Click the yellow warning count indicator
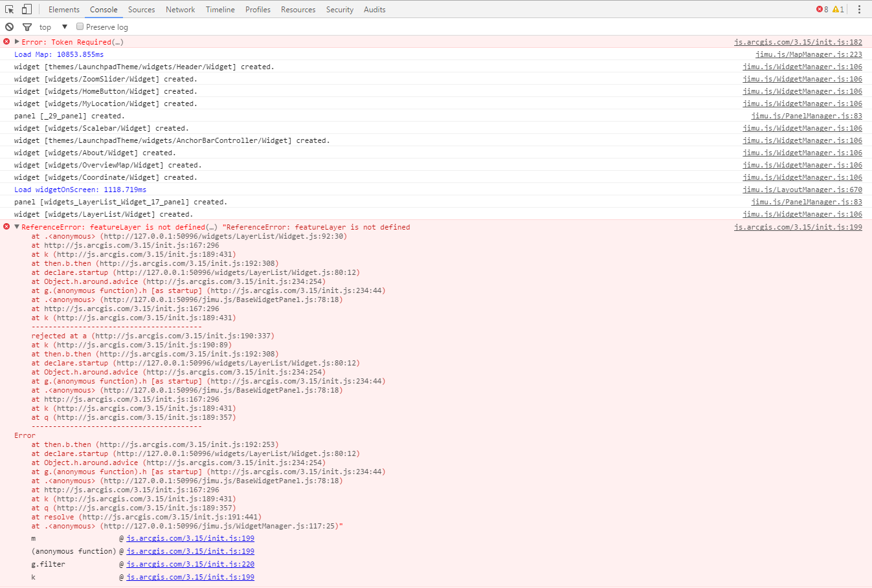872x588 pixels. coord(838,9)
